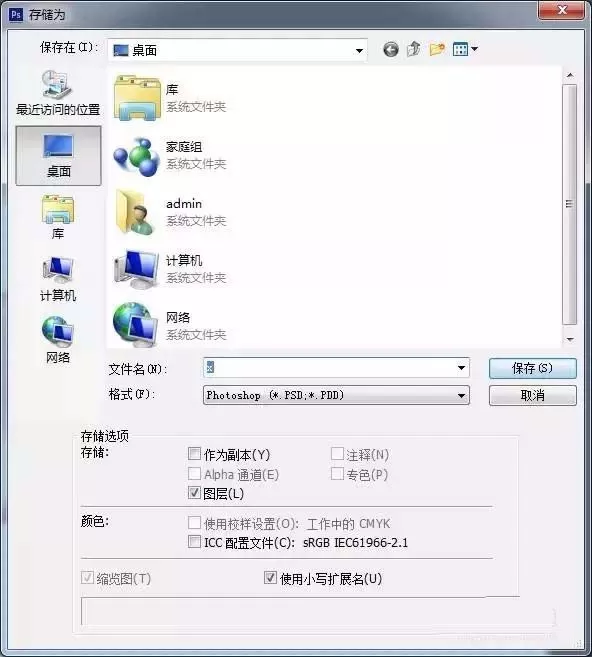Select Desktop (桌面) in left sidebar
The width and height of the screenshot is (592, 657).
(58, 155)
